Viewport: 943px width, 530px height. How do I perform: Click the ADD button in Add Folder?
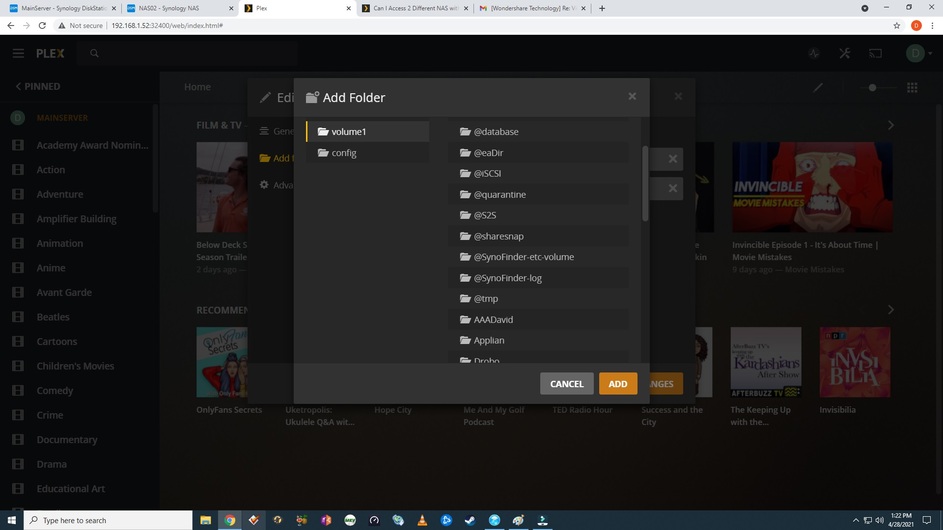point(618,384)
